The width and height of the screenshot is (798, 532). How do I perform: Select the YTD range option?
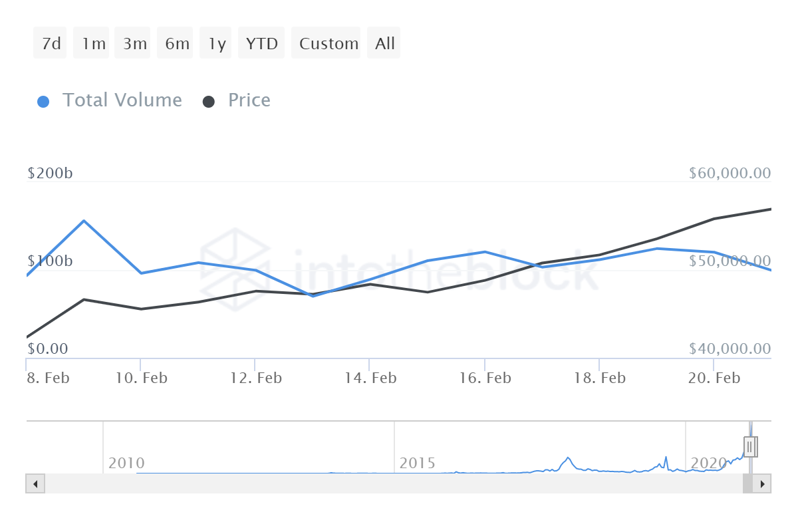click(x=261, y=44)
